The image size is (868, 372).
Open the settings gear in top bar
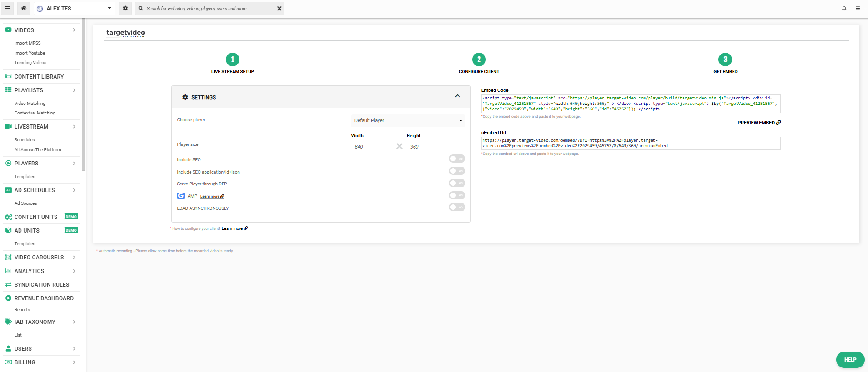coord(125,8)
